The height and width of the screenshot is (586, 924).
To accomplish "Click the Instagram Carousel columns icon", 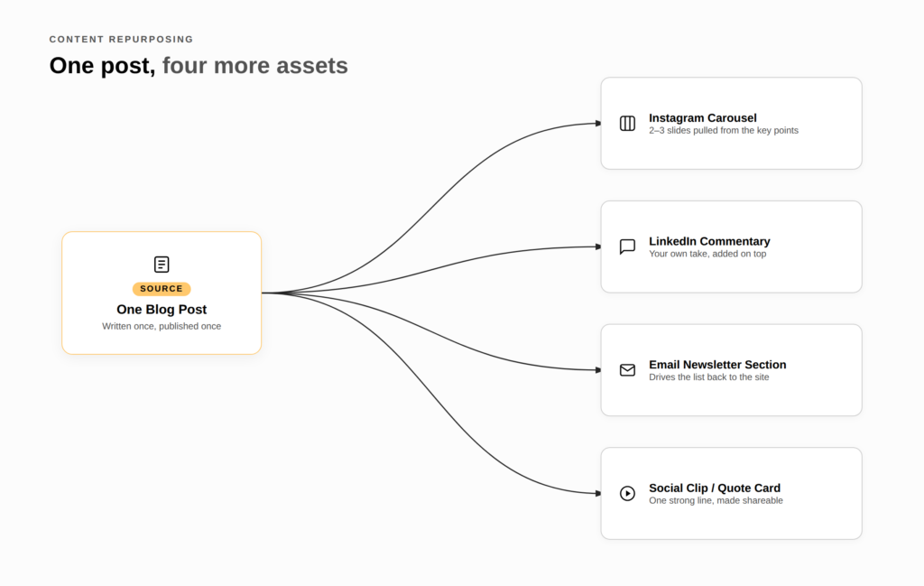I will click(628, 123).
